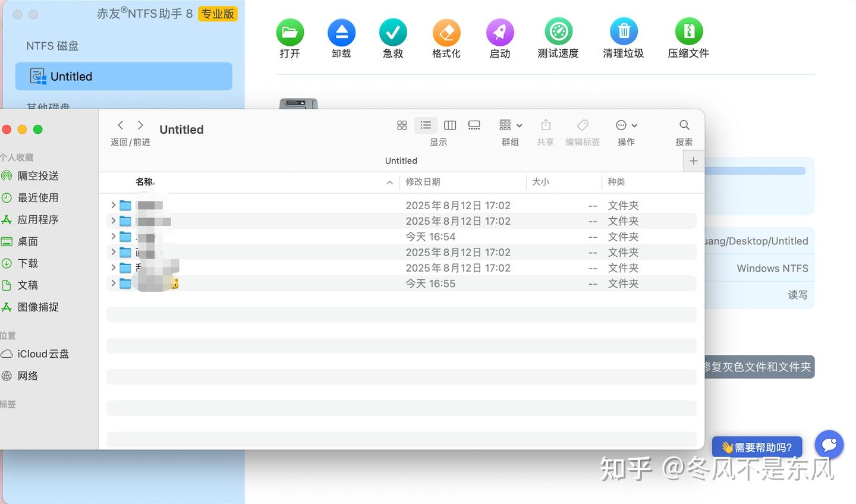The height and width of the screenshot is (504, 856).
Task: Click the sort direction arrow in Name column
Action: click(x=389, y=182)
